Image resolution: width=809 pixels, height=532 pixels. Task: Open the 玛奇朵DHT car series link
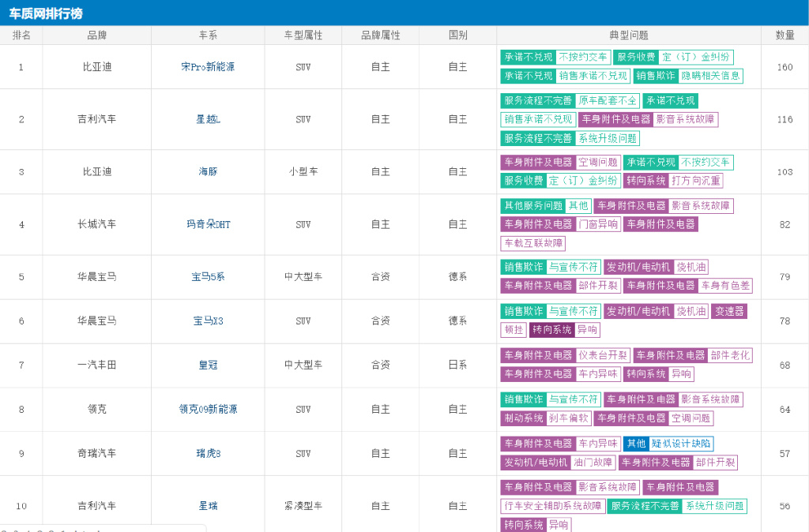[208, 224]
